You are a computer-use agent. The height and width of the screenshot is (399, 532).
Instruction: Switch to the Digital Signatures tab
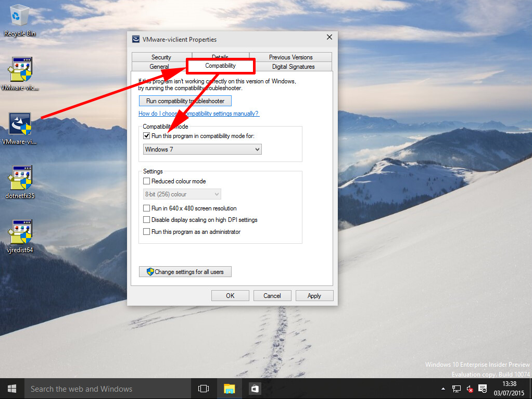[294, 67]
